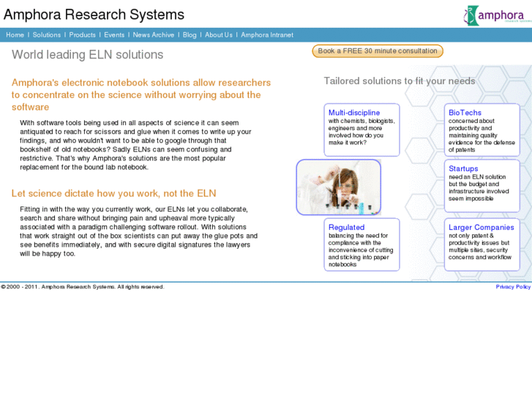The height and width of the screenshot is (399, 532).
Task: Open the Multi-discipline solution link
Action: click(354, 113)
